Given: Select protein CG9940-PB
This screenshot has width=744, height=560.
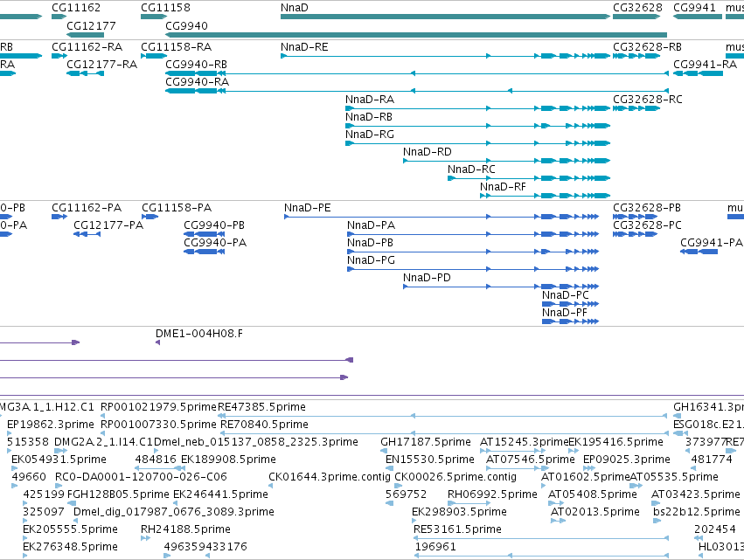Looking at the screenshot, I should (x=204, y=234).
